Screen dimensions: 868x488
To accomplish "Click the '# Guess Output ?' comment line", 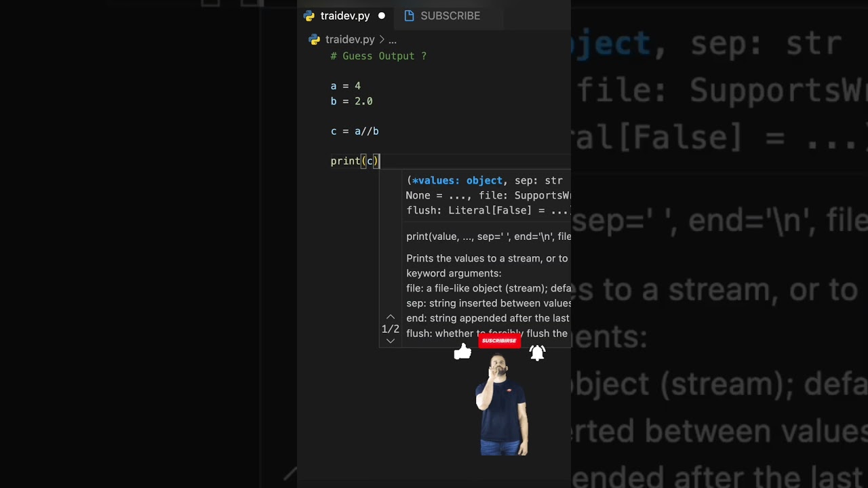I will [x=378, y=56].
